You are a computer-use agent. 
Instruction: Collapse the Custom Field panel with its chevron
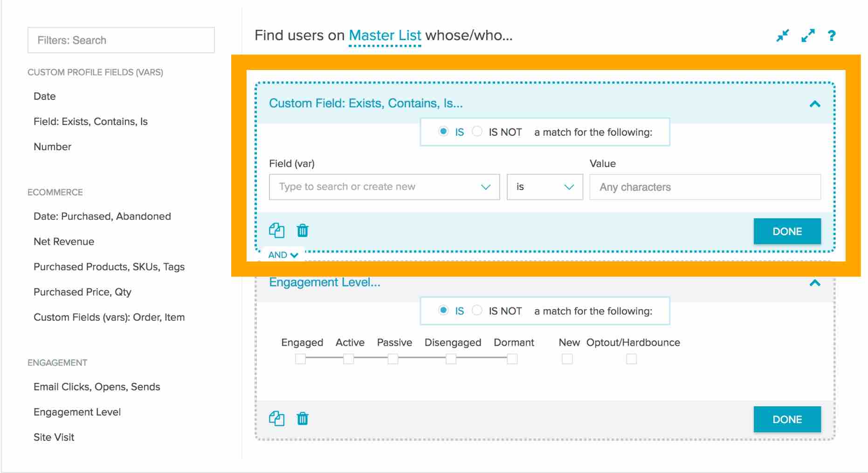tap(816, 104)
